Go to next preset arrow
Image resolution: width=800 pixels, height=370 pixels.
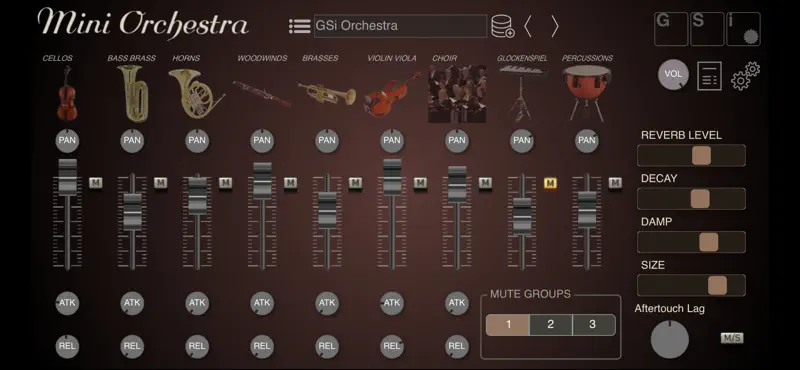tap(555, 27)
